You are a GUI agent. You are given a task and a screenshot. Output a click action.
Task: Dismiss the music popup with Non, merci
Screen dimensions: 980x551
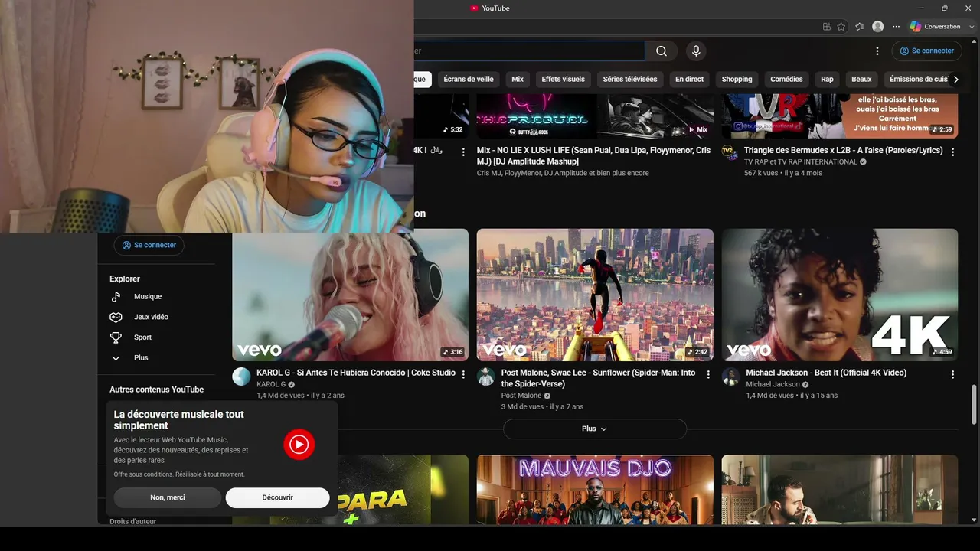167,497
